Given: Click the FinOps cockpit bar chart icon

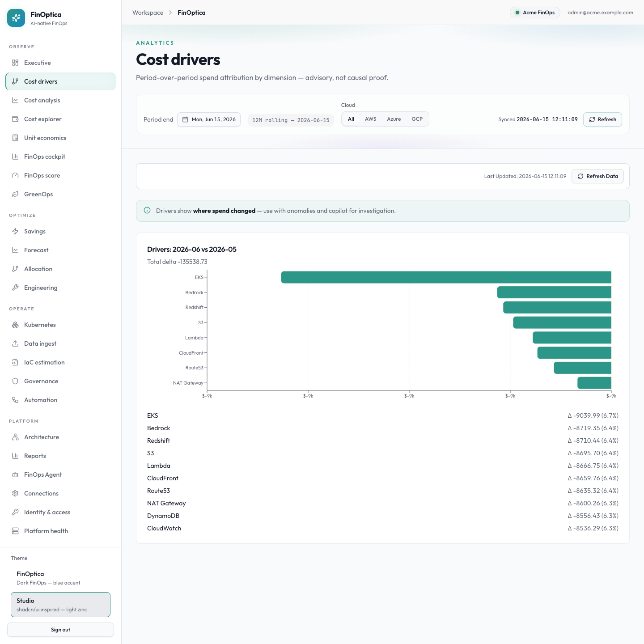Looking at the screenshot, I should click(15, 157).
